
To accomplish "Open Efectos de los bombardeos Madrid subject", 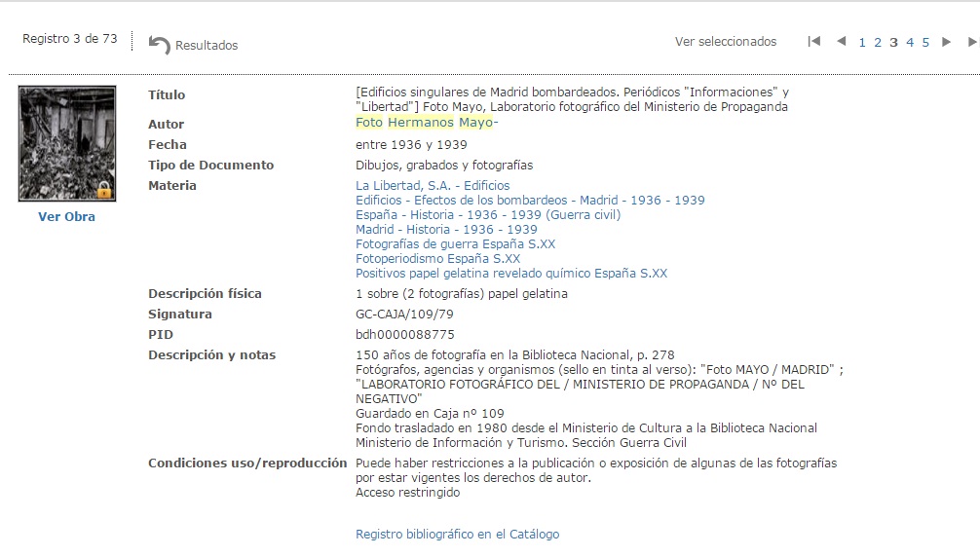I will [x=530, y=200].
